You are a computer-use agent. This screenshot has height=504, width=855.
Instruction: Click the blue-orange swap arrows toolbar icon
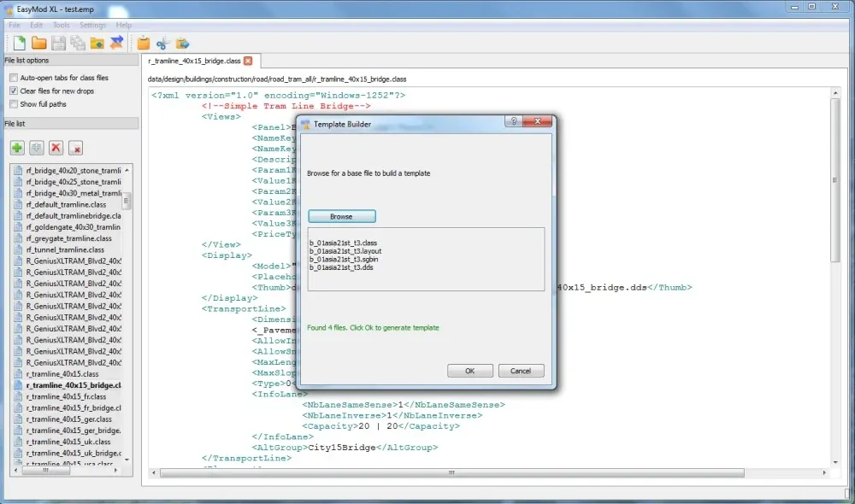tap(117, 43)
